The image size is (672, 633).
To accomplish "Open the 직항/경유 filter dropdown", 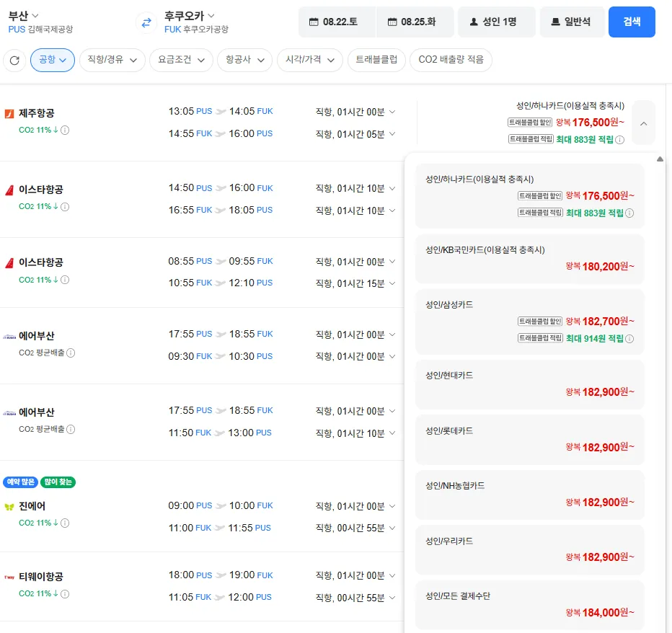I will pos(112,60).
